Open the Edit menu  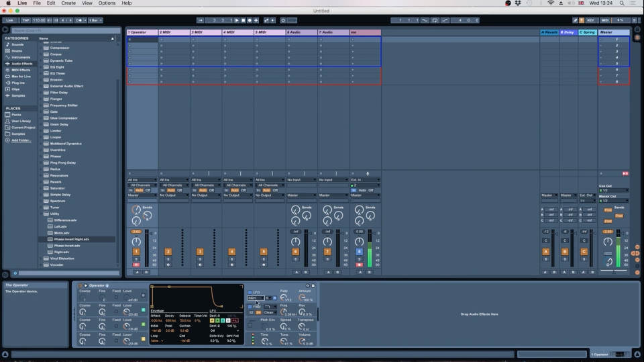[51, 3]
